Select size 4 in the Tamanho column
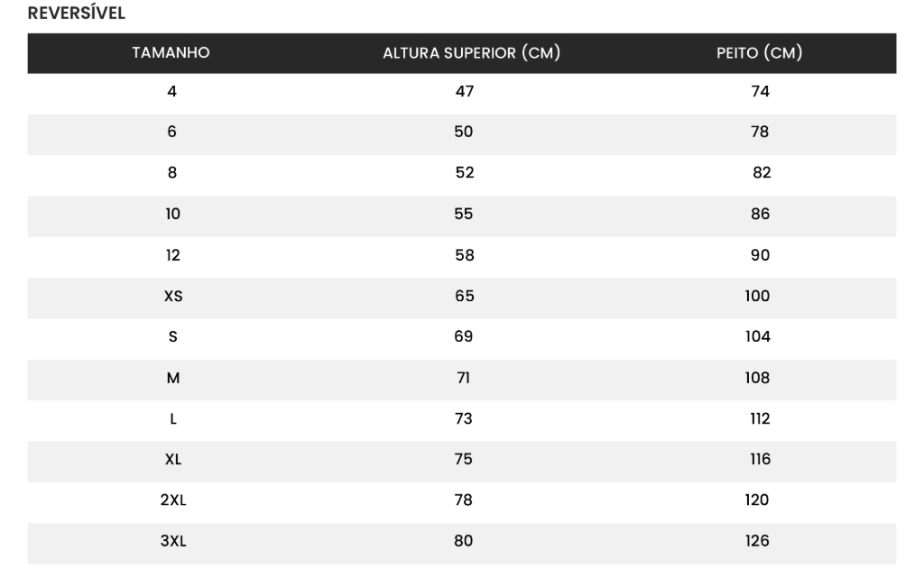The width and height of the screenshot is (924, 587). 171,91
